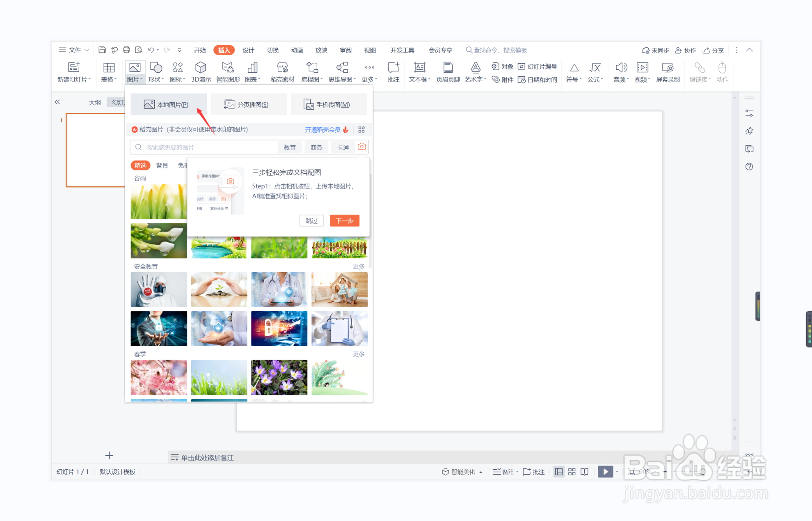Open the 审阅 ribbon tab

(345, 50)
